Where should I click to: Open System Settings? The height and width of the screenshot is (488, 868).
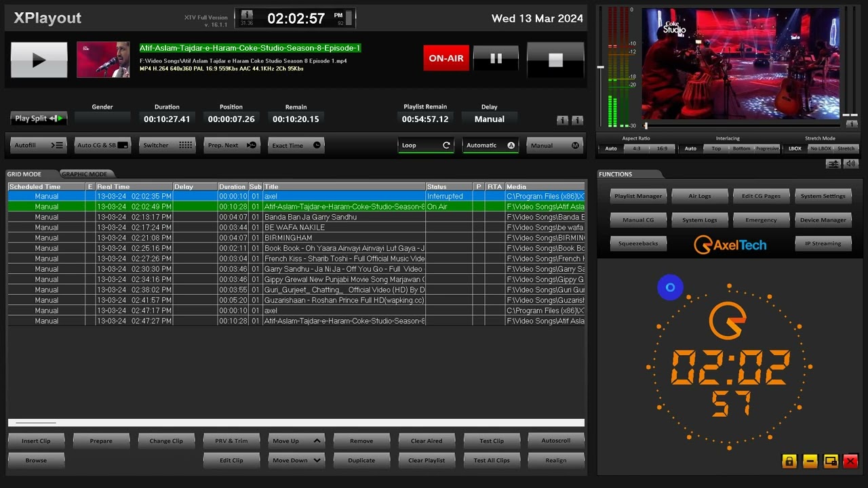823,197
